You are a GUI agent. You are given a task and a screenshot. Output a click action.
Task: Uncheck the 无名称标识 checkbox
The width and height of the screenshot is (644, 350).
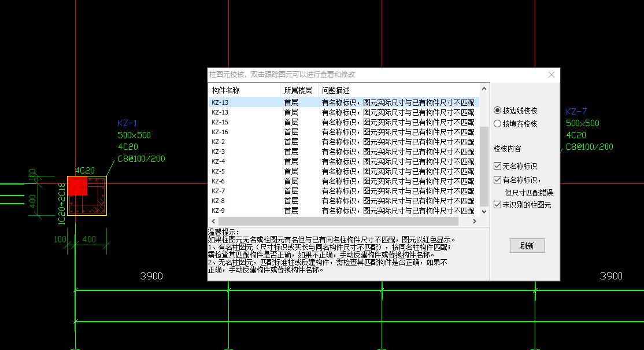(x=497, y=166)
